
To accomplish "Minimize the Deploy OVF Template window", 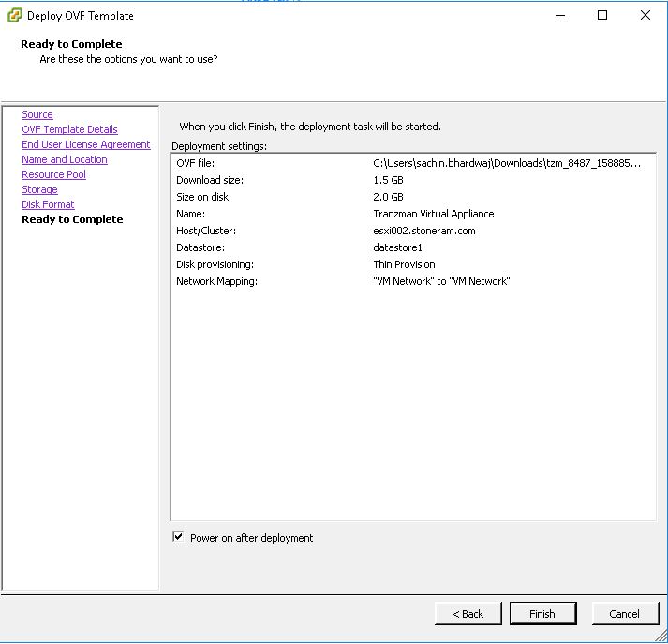I will click(559, 15).
